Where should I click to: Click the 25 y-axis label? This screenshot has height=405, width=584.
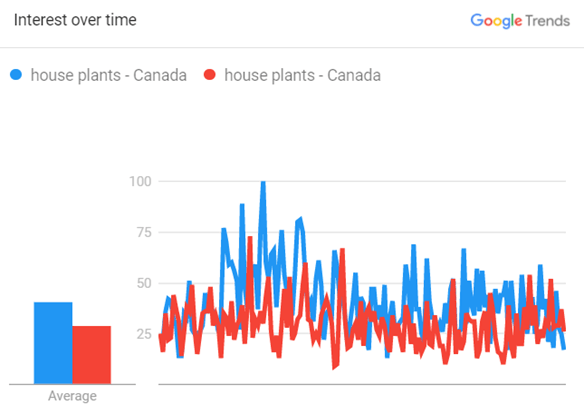pos(144,334)
